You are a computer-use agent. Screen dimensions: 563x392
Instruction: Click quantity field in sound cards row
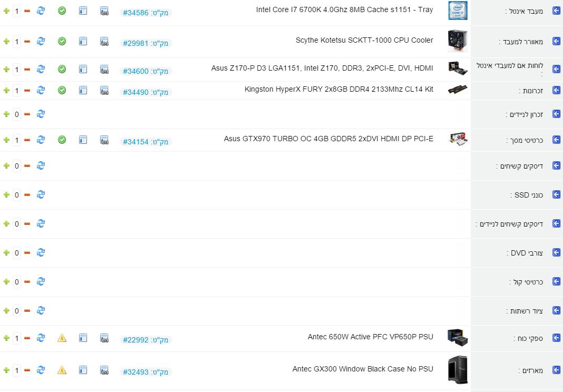coord(17,282)
